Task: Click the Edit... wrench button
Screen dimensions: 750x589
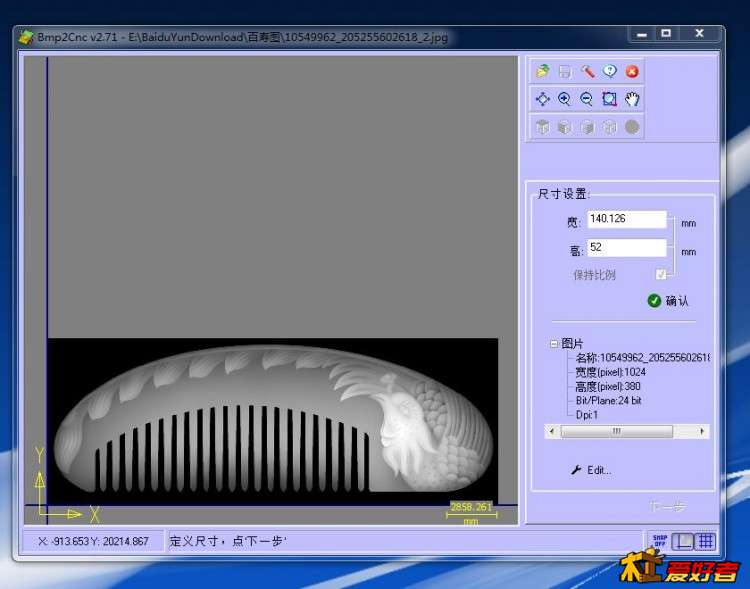Action: [591, 470]
